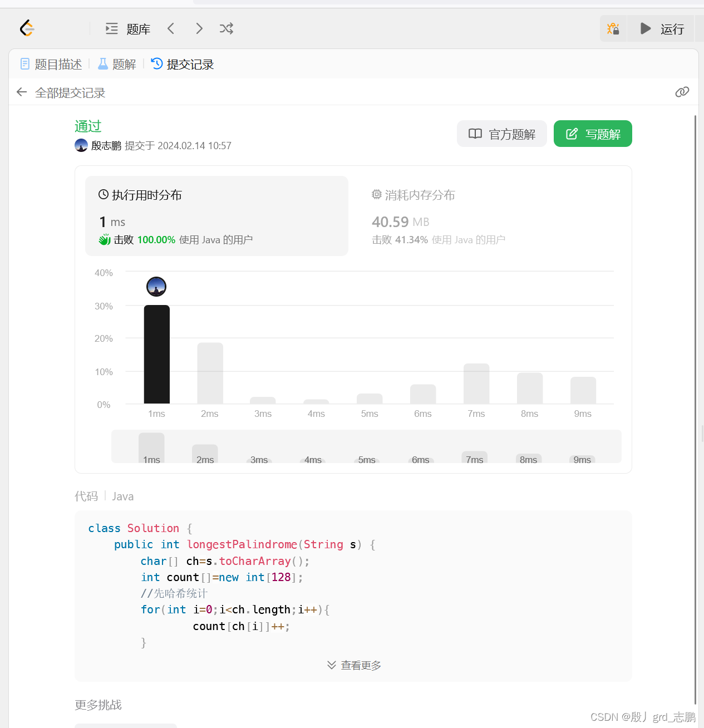Click the 8ms chart bar

[x=530, y=388]
